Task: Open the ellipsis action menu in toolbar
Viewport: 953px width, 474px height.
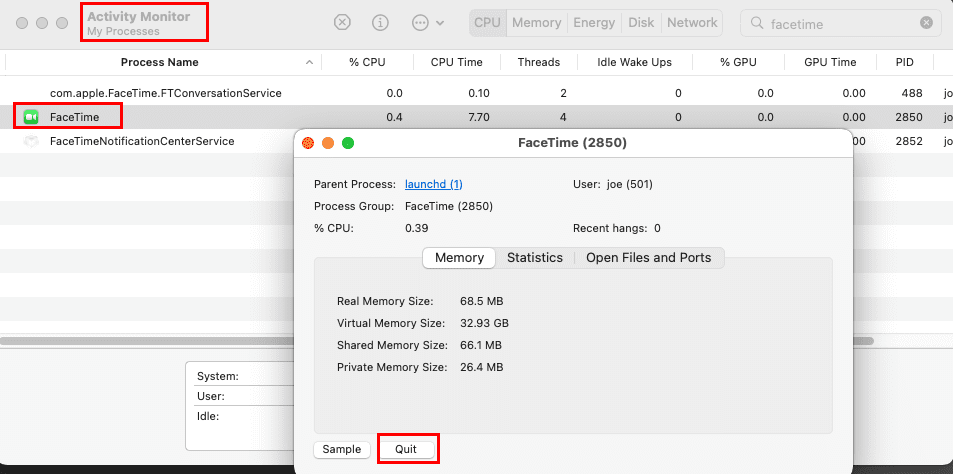Action: [420, 22]
